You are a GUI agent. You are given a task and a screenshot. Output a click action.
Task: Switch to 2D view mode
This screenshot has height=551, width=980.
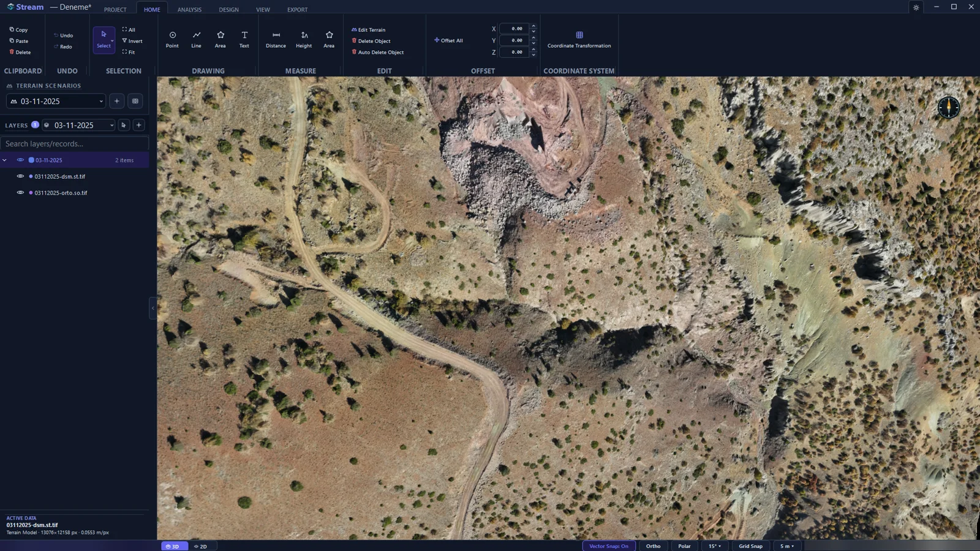point(200,546)
